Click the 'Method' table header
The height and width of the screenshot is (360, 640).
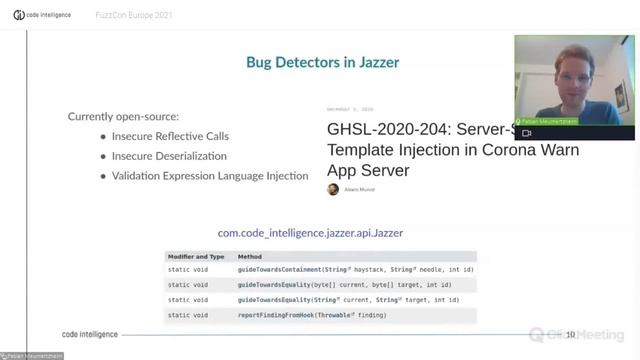point(250,256)
